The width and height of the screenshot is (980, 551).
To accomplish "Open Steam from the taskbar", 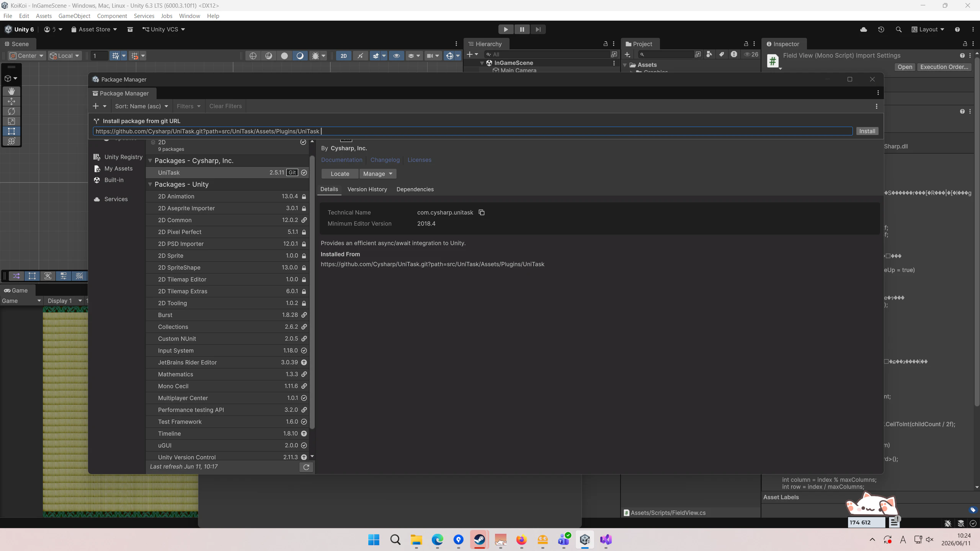I will pos(479,540).
